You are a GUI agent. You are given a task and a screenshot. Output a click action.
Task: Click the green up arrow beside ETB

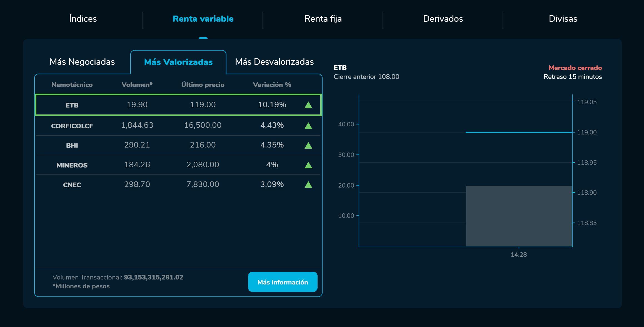[308, 105]
